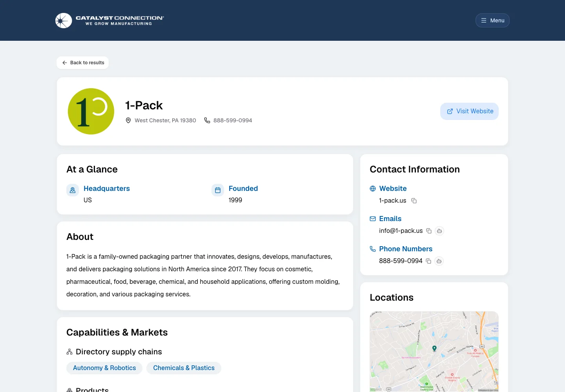The width and height of the screenshot is (565, 392).
Task: Click the Directory supply chains icon
Action: click(69, 352)
